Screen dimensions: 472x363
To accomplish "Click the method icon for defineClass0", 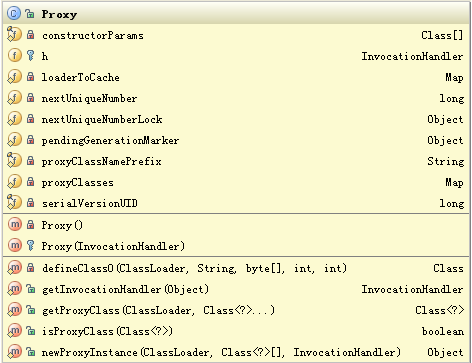I will [x=14, y=267].
